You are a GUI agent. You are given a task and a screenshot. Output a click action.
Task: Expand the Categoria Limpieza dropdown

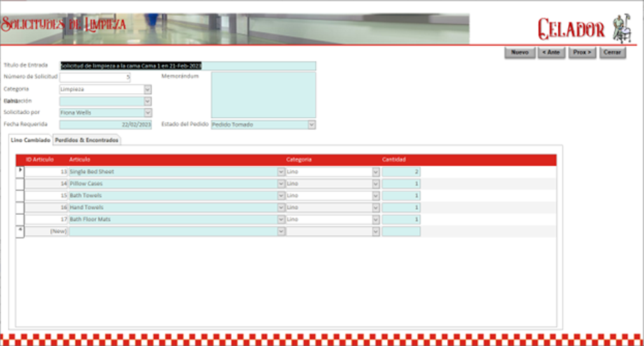pyautogui.click(x=148, y=90)
